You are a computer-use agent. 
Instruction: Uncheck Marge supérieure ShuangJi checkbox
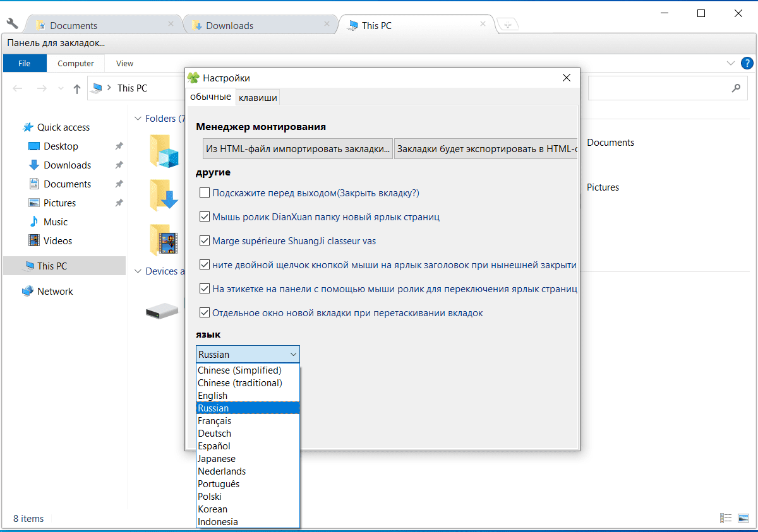click(204, 241)
